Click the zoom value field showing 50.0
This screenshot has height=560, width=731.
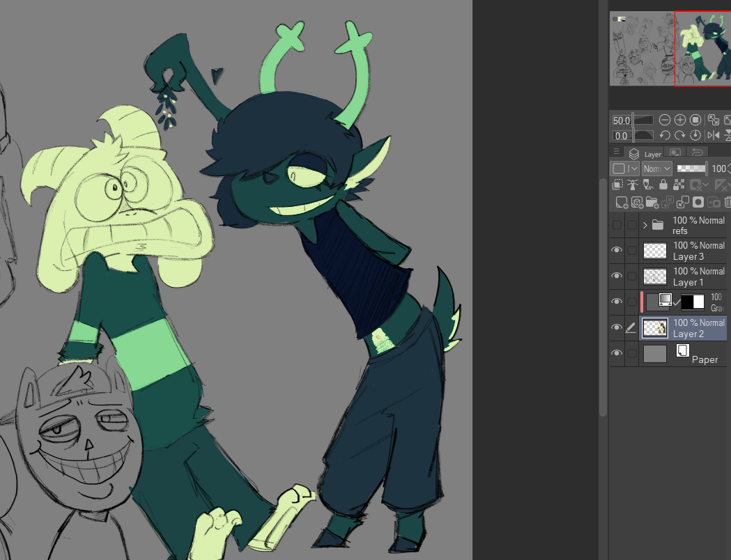point(622,120)
